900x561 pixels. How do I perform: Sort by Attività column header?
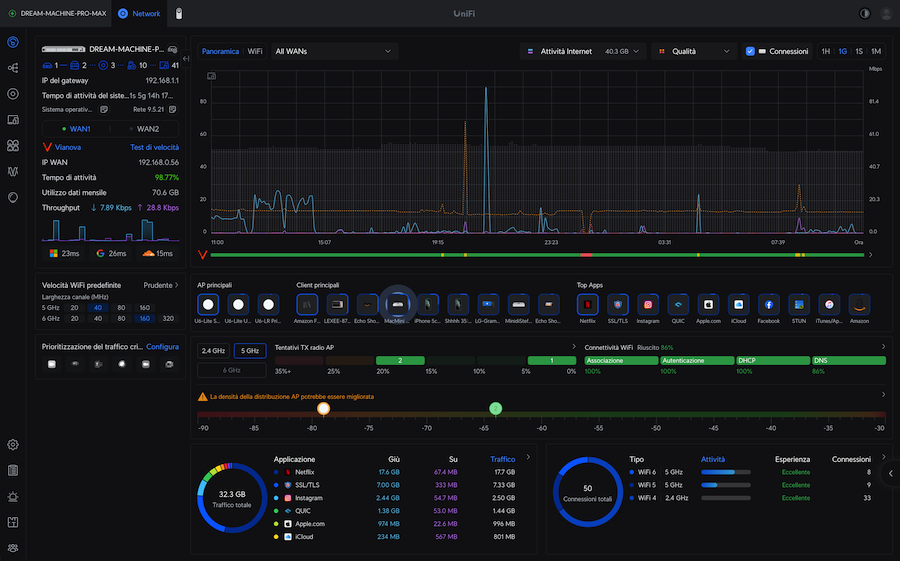[712, 459]
